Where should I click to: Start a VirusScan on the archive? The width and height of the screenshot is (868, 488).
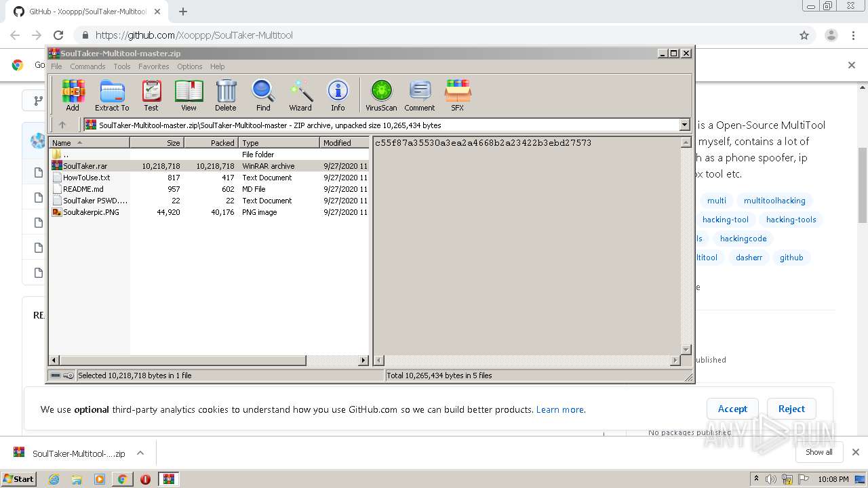[381, 95]
